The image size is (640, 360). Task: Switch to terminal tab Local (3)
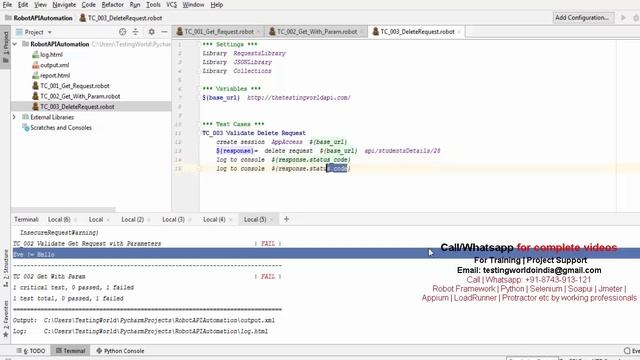(173, 220)
